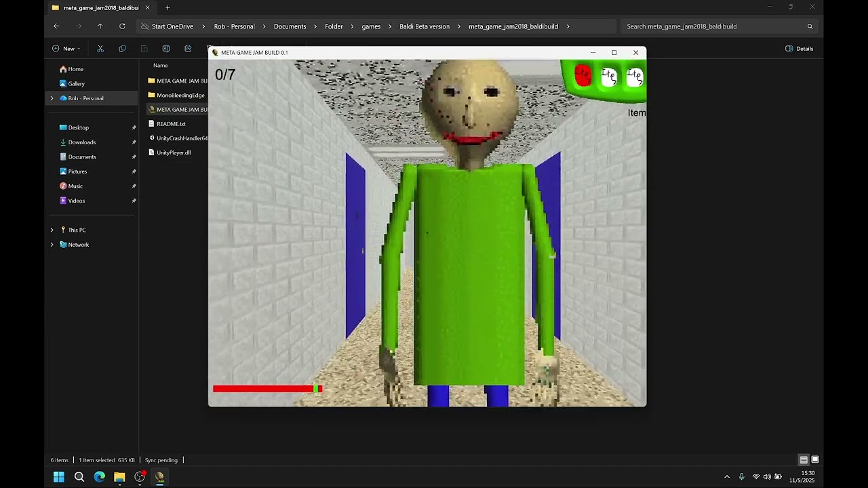Open Desktop quick access folder
The width and height of the screenshot is (868, 488).
pyautogui.click(x=74, y=127)
